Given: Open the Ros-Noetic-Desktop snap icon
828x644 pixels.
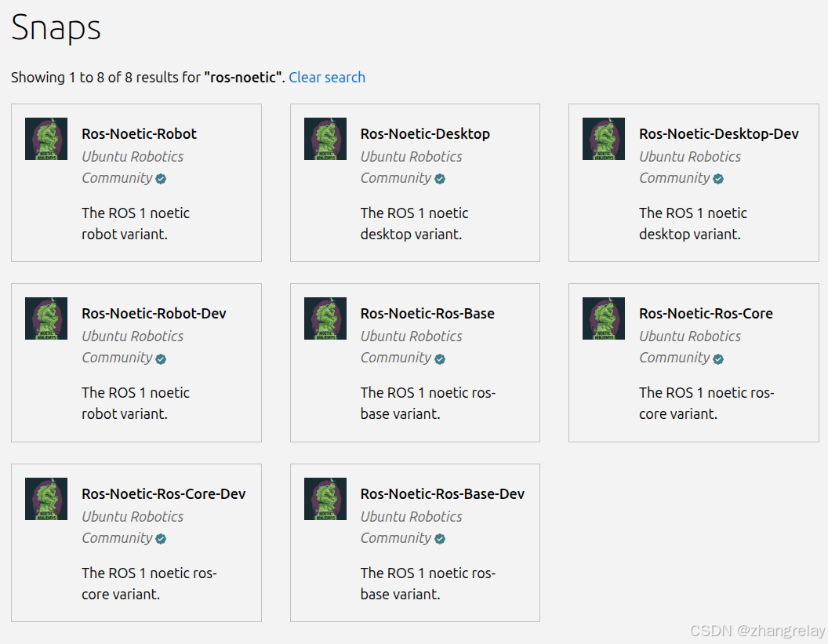Looking at the screenshot, I should pos(325,139).
